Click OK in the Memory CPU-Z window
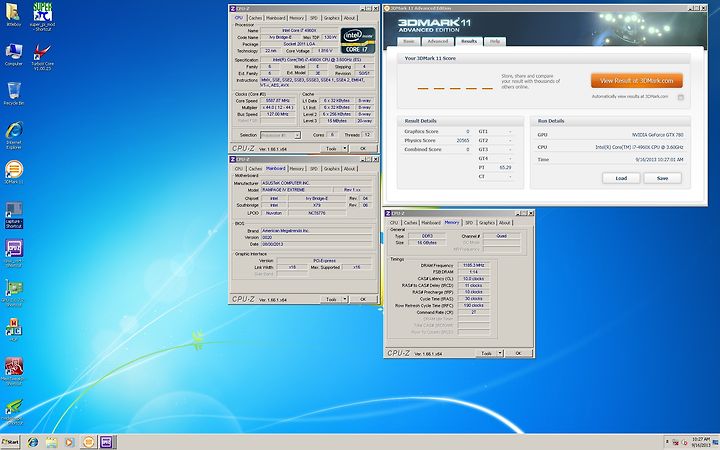The width and height of the screenshot is (720, 450). tap(518, 353)
